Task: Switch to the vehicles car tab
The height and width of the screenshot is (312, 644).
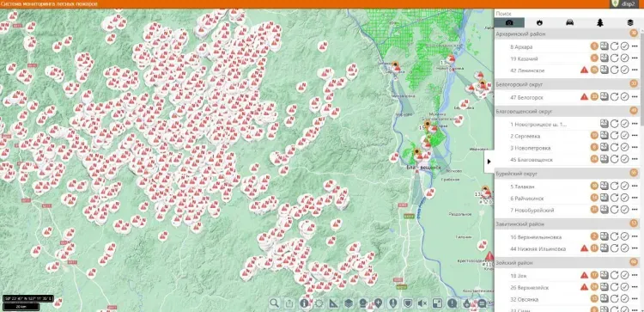Action: click(569, 22)
